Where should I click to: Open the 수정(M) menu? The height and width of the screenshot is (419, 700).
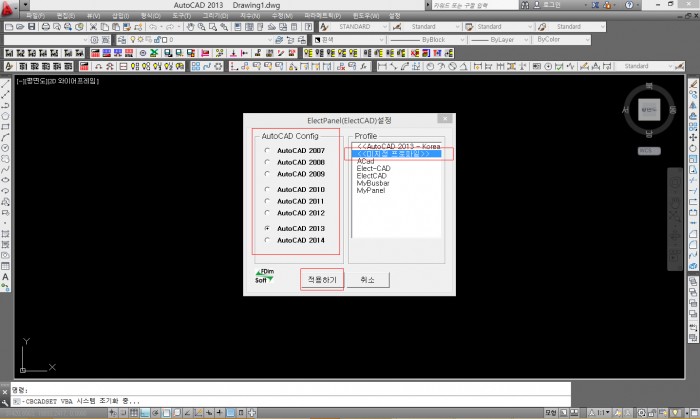coord(282,16)
